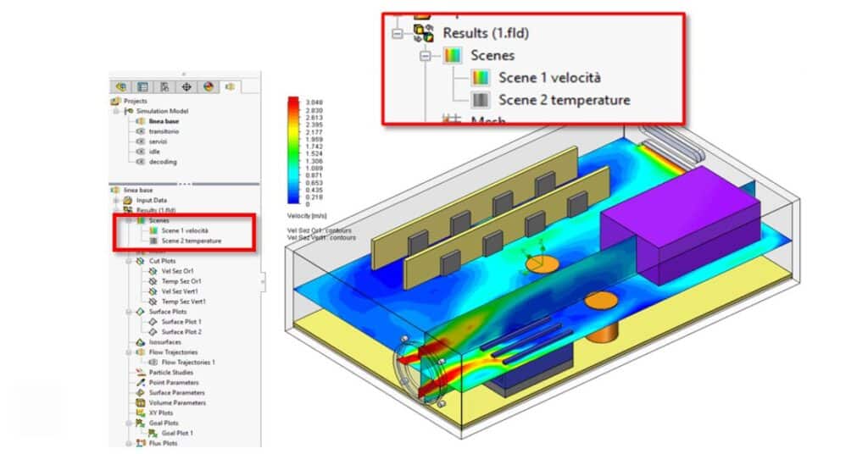Collapse the Surface Plots tree node
The image size is (868, 454).
(x=129, y=312)
